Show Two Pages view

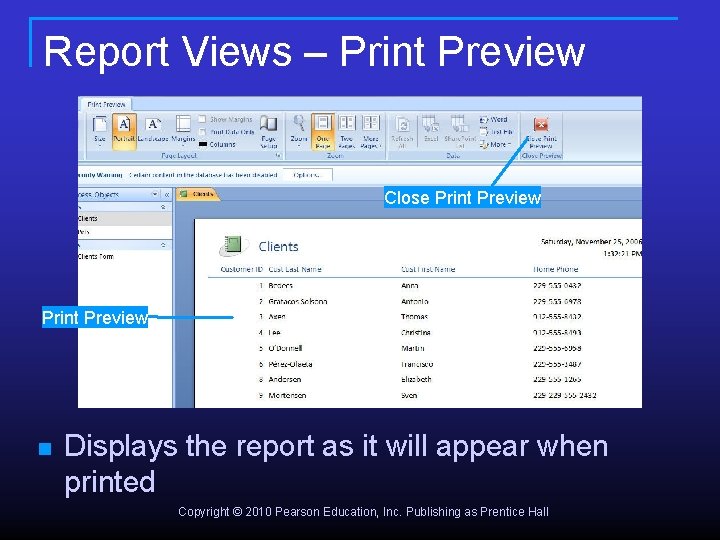click(x=347, y=132)
